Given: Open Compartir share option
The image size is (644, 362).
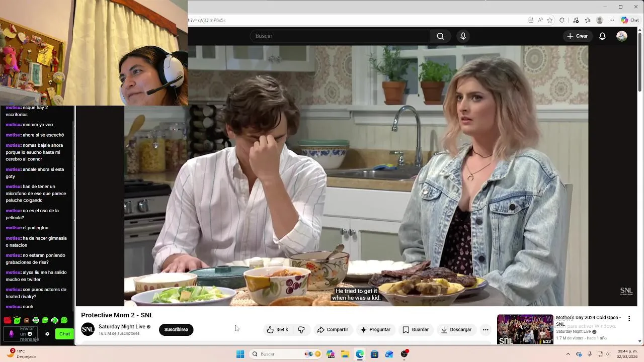Looking at the screenshot, I should coord(333,330).
